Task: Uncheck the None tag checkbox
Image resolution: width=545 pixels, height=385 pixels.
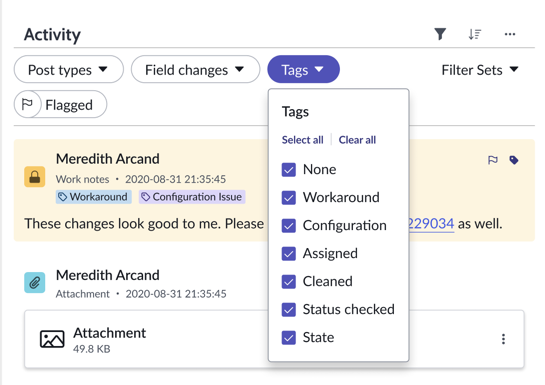Action: (288, 170)
